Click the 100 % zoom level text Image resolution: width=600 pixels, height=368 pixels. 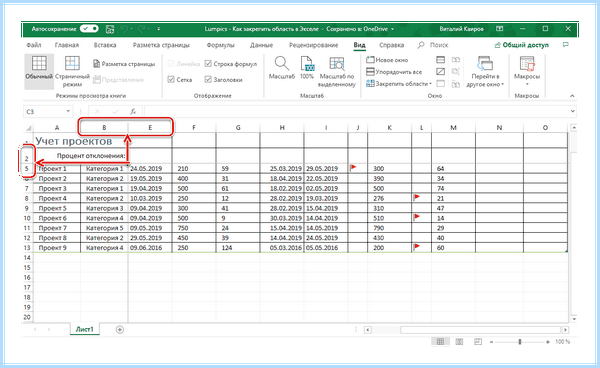(562, 342)
